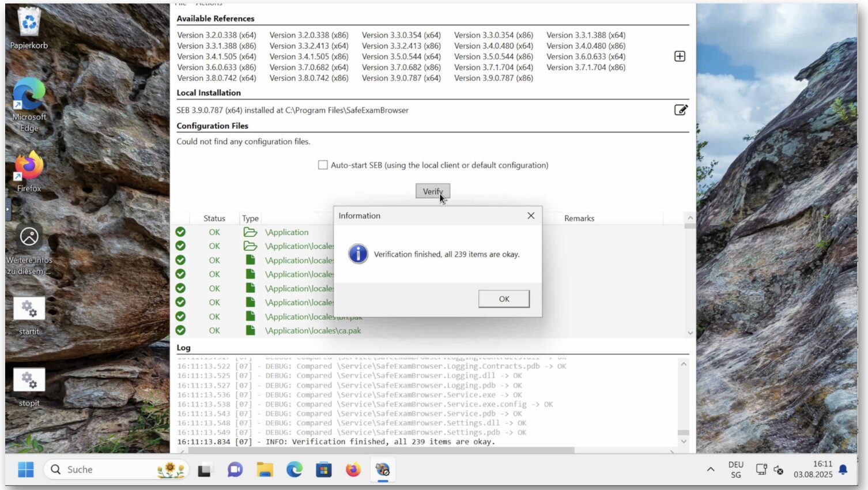Click the final INFO Verification finished log line

[x=336, y=442]
